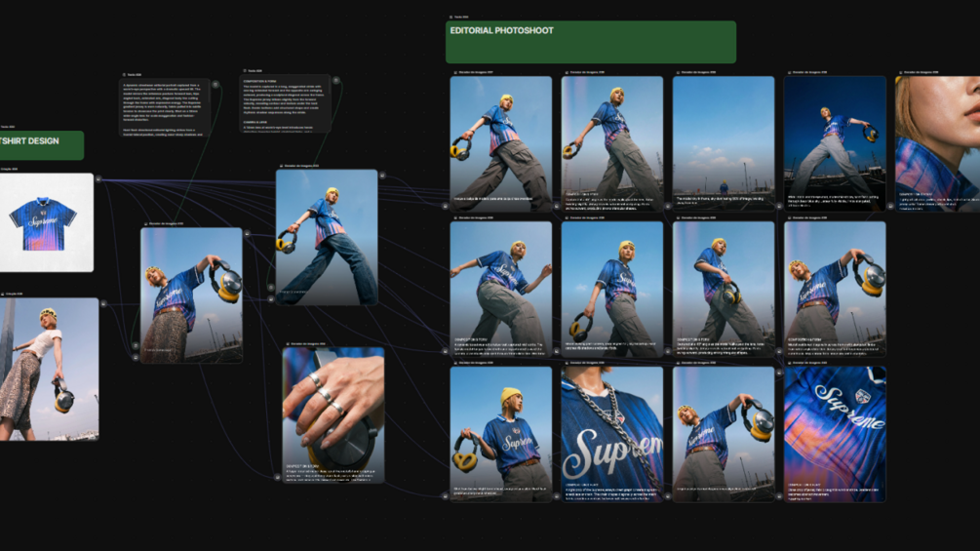This screenshot has height=551, width=980.
Task: Click the output port on the blue-jeans stride image node
Action: [x=382, y=176]
